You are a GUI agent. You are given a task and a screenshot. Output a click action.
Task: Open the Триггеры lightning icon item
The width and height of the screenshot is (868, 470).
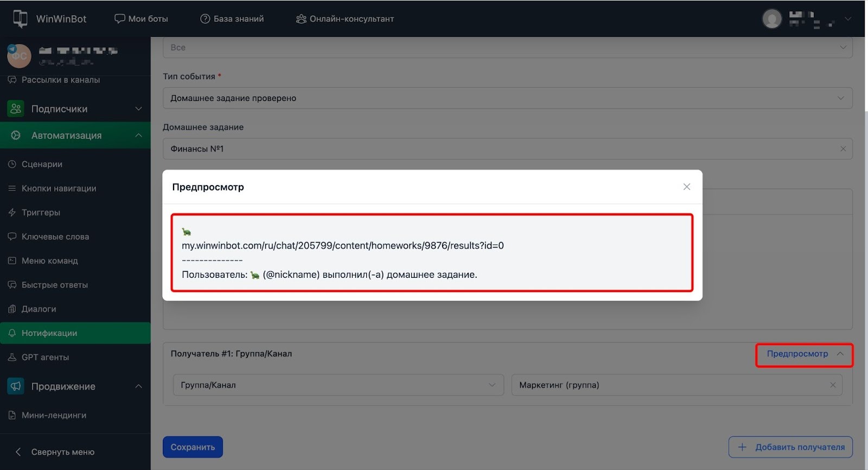pos(12,212)
